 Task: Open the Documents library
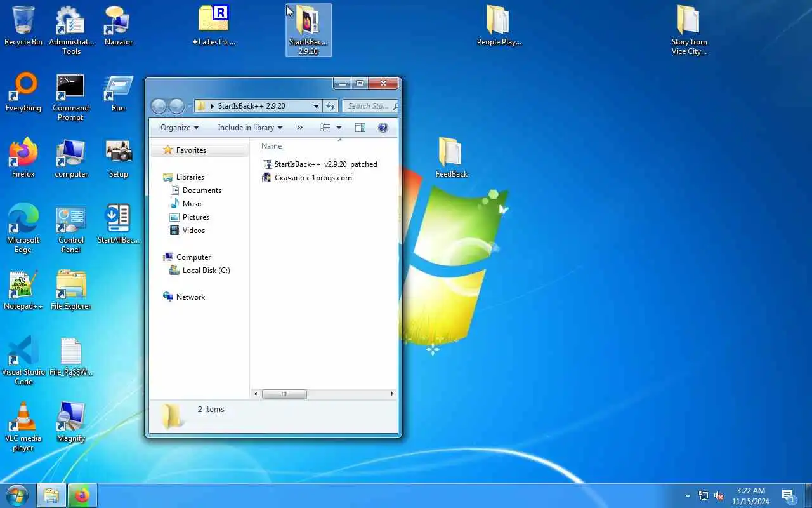[195, 190]
